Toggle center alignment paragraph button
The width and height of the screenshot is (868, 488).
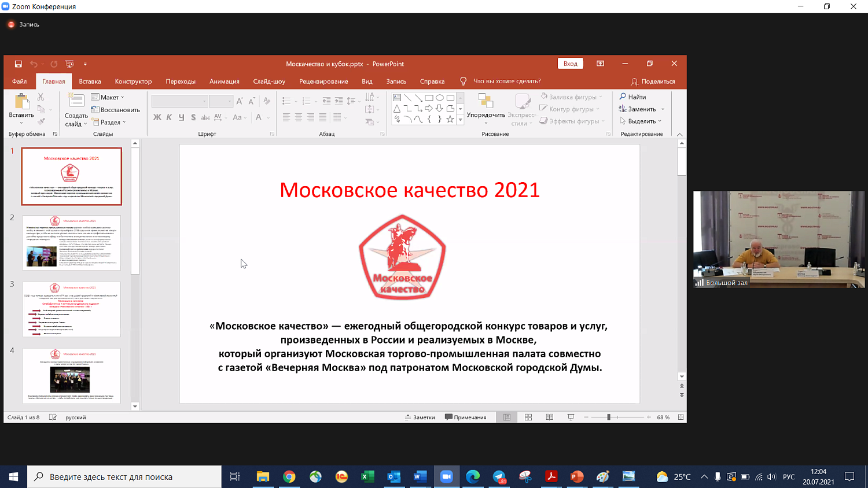pyautogui.click(x=299, y=117)
